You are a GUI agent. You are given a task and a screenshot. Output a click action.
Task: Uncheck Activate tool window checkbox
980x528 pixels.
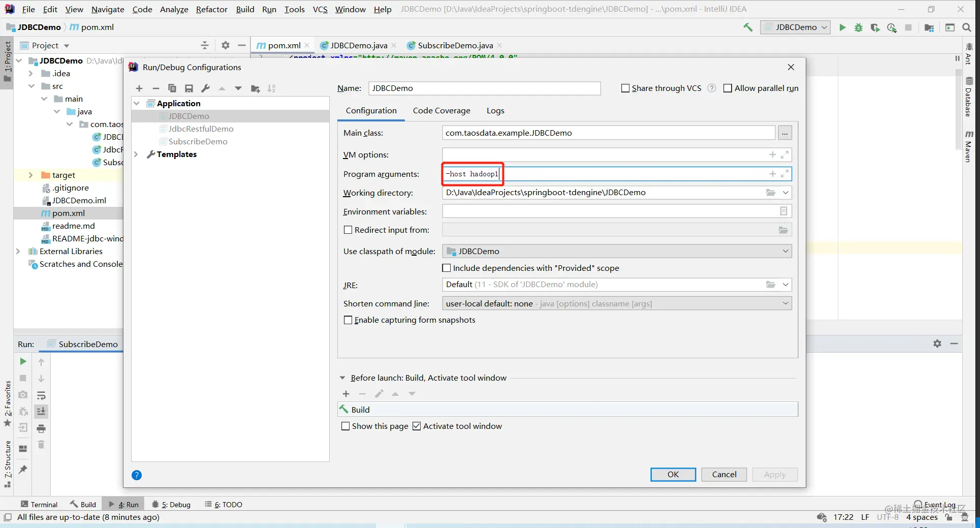point(417,426)
